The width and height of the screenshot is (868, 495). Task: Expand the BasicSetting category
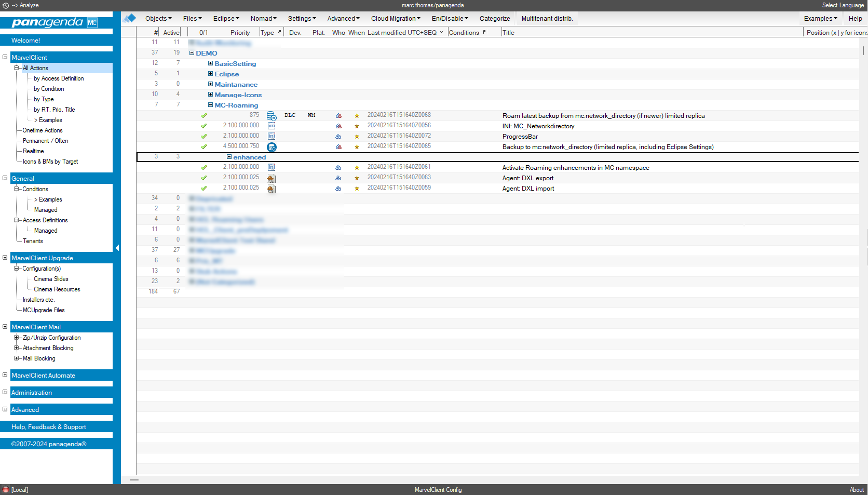[210, 63]
